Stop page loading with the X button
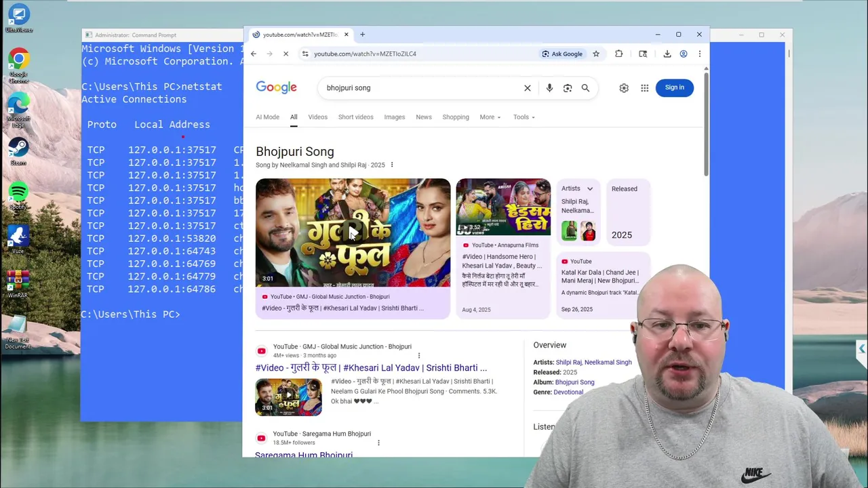This screenshot has height=488, width=868. (x=285, y=54)
